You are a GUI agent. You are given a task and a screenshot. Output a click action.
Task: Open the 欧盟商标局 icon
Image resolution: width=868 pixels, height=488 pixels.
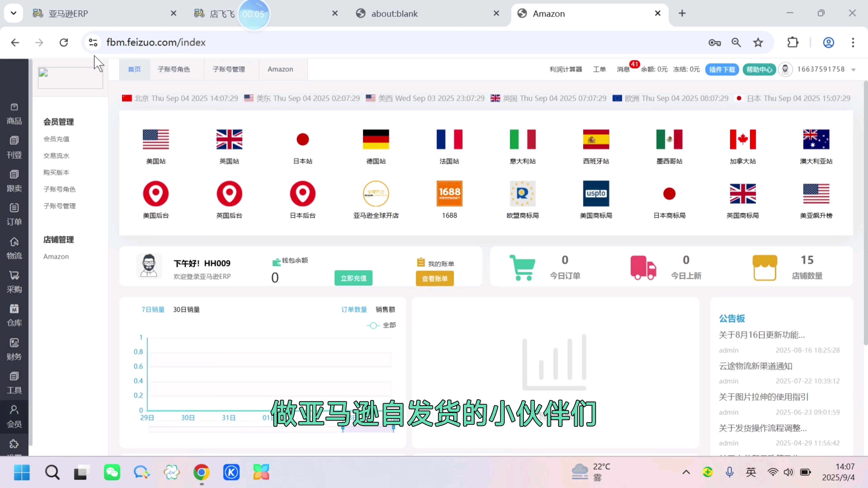(x=523, y=194)
